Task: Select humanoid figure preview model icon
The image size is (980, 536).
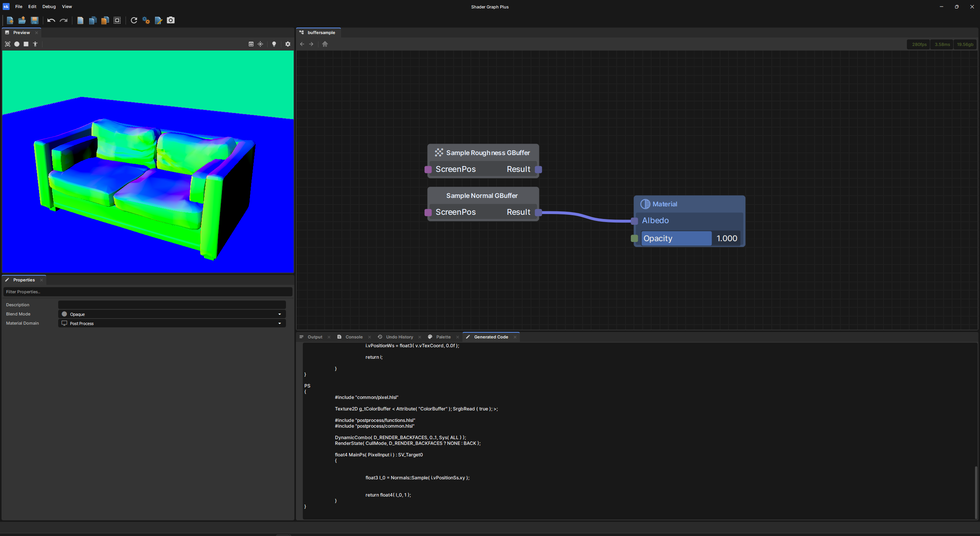Action: pos(35,44)
